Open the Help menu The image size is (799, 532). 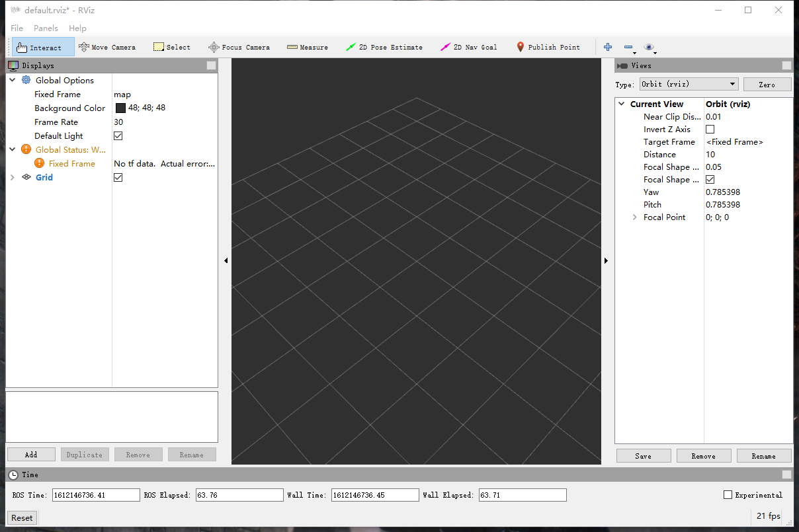pos(77,28)
